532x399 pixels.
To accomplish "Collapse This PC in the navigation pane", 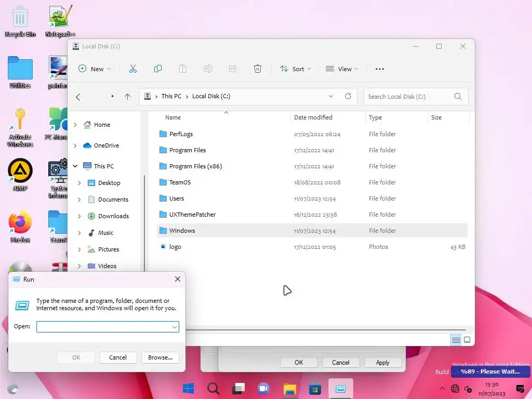I will point(75,166).
